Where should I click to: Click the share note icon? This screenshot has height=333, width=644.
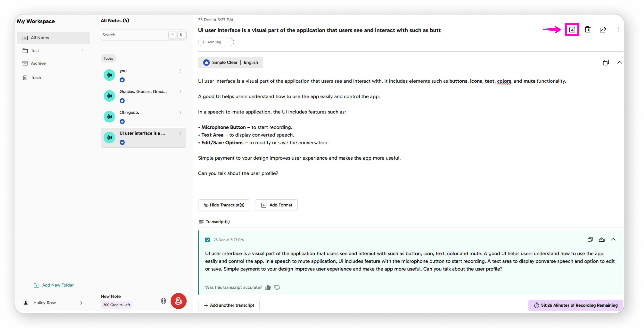pos(603,30)
